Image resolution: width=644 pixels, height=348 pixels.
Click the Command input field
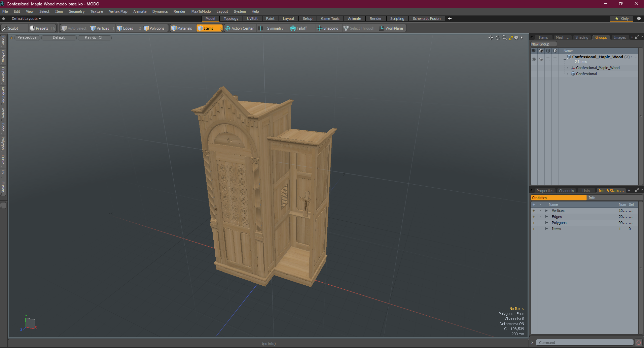(x=584, y=343)
